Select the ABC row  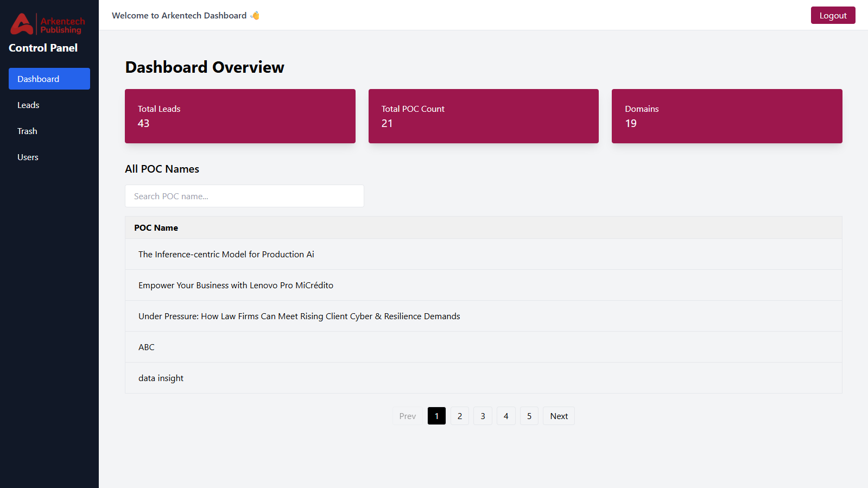click(x=147, y=347)
